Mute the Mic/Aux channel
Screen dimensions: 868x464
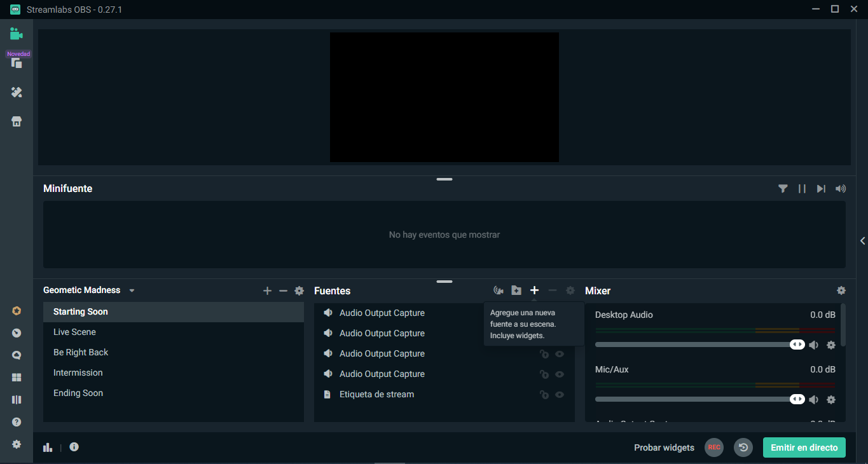pos(813,400)
